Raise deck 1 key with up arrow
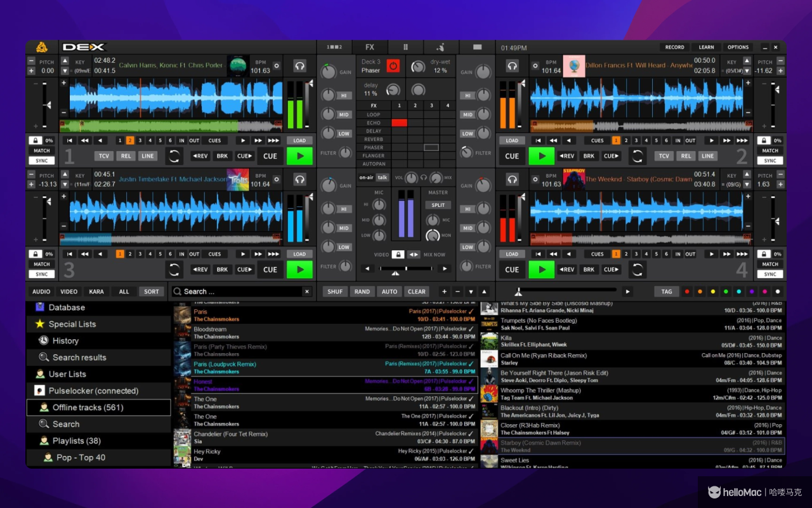 click(x=65, y=61)
